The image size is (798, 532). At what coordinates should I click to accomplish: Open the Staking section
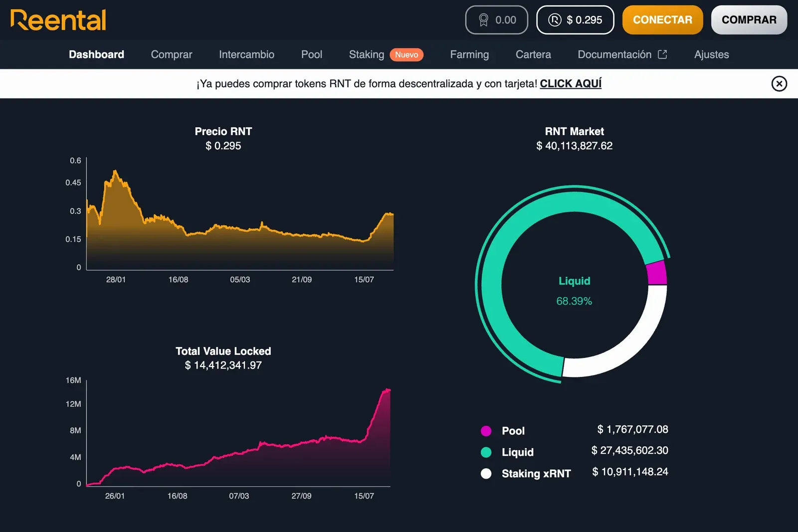click(x=367, y=54)
